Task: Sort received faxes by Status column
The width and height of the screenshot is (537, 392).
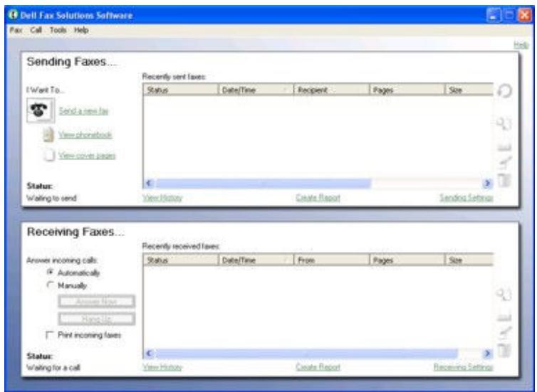Action: pyautogui.click(x=181, y=260)
